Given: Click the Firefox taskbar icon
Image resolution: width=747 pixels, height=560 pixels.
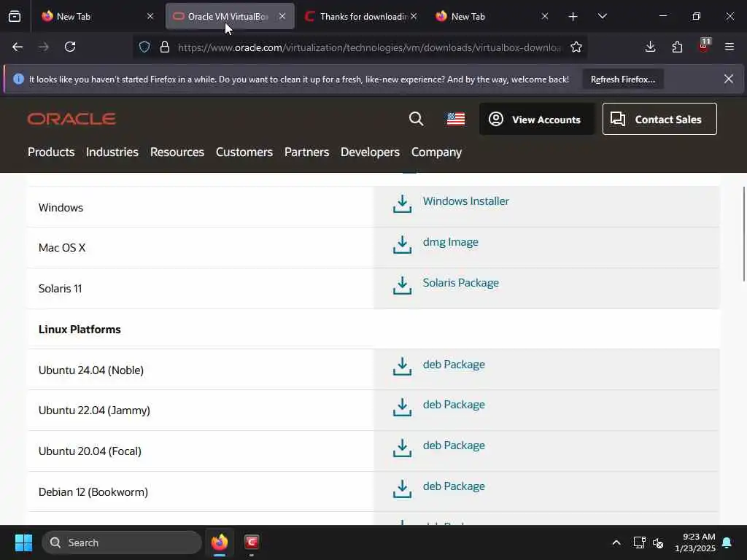Looking at the screenshot, I should (220, 542).
